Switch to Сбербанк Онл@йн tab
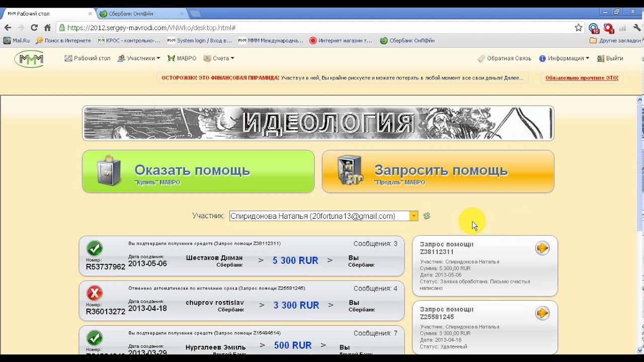This screenshot has height=362, width=644. [141, 14]
